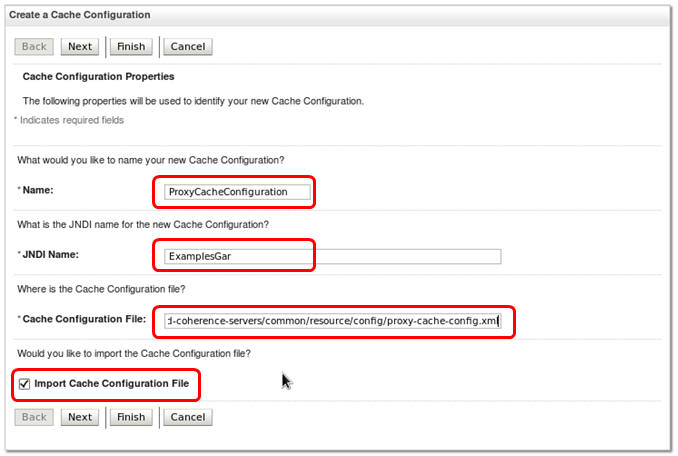Click the Cache Configuration File field label
Viewport: 678px width, 456px height.
pos(84,320)
